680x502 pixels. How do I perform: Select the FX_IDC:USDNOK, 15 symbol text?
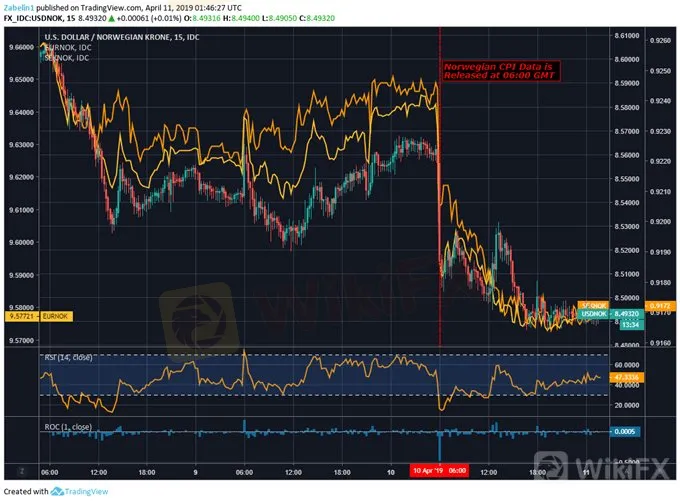pyautogui.click(x=39, y=18)
